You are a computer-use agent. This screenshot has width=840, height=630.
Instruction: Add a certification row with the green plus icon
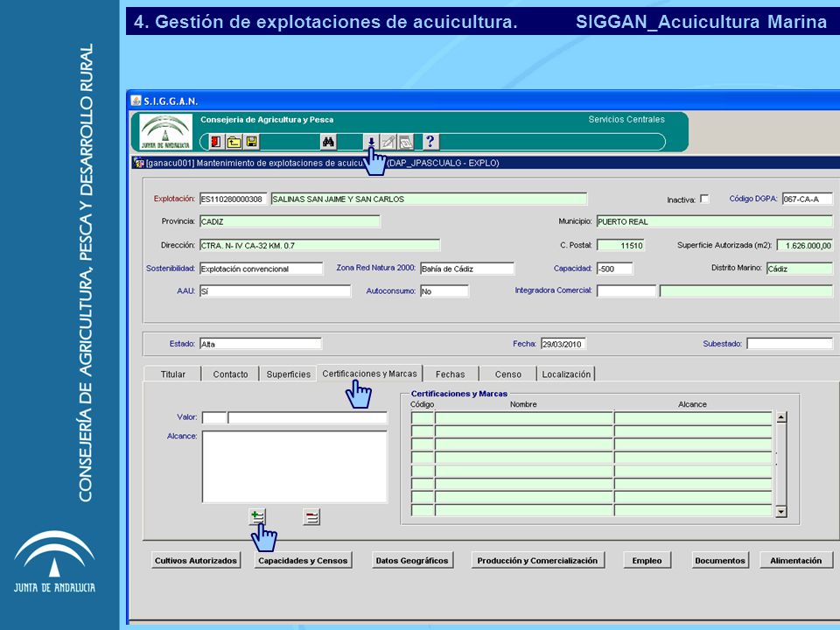coord(257,517)
